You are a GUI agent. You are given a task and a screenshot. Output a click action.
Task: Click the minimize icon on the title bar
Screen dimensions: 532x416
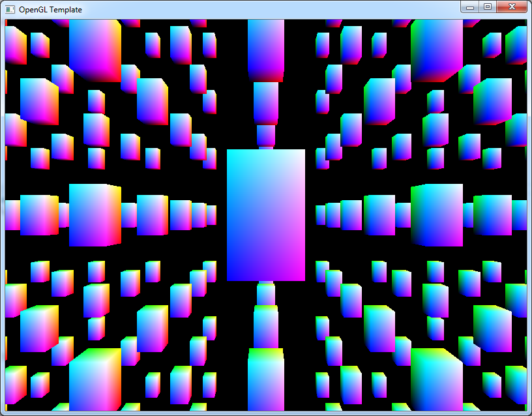pyautogui.click(x=469, y=7)
